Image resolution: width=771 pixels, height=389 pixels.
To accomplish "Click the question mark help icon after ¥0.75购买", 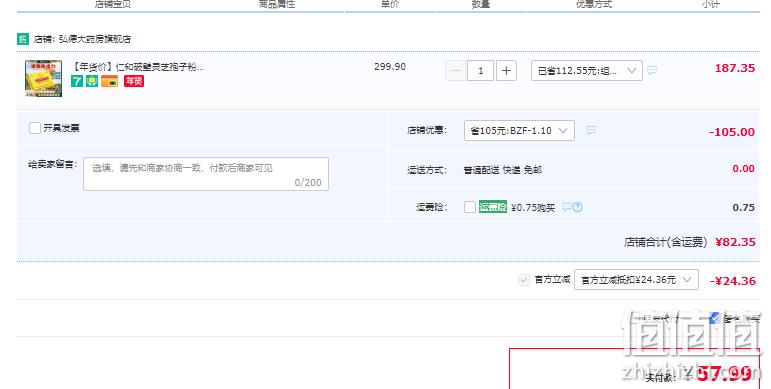I will [x=578, y=207].
